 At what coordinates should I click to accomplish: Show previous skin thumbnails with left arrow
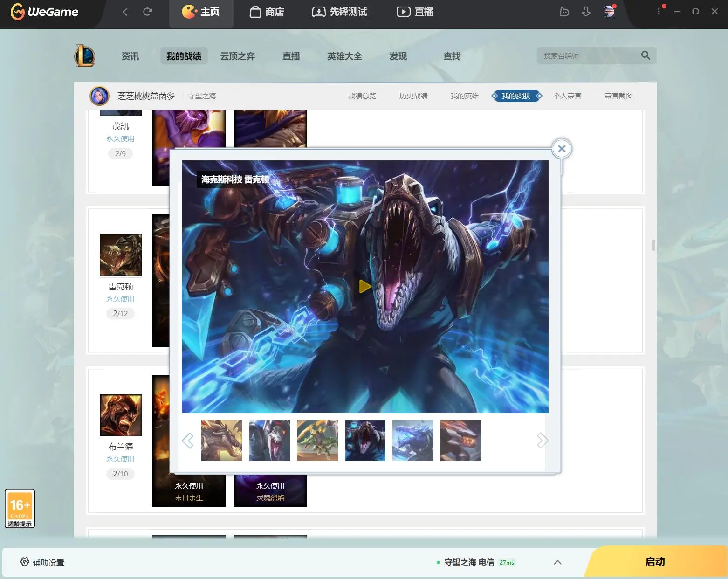[x=188, y=440]
